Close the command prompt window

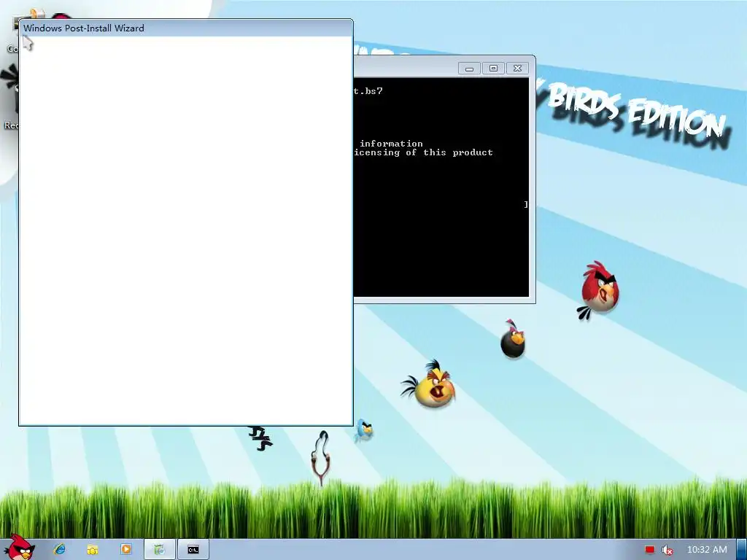(x=518, y=69)
